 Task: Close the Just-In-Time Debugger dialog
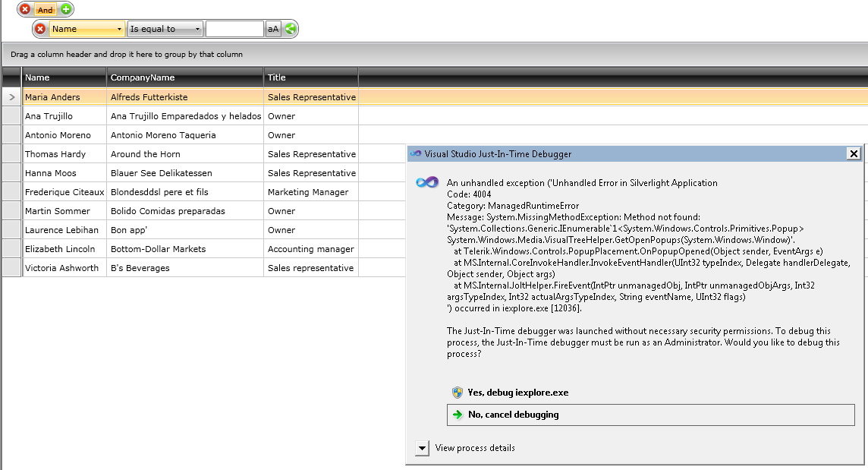click(x=854, y=153)
